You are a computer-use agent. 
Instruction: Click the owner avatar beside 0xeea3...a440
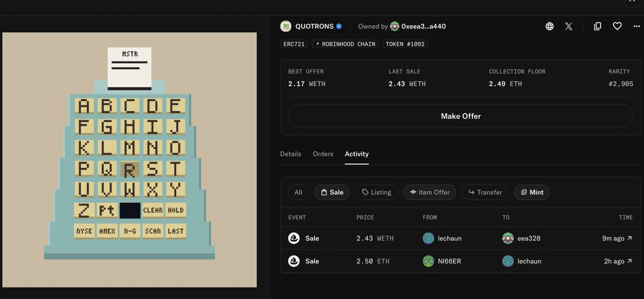394,26
